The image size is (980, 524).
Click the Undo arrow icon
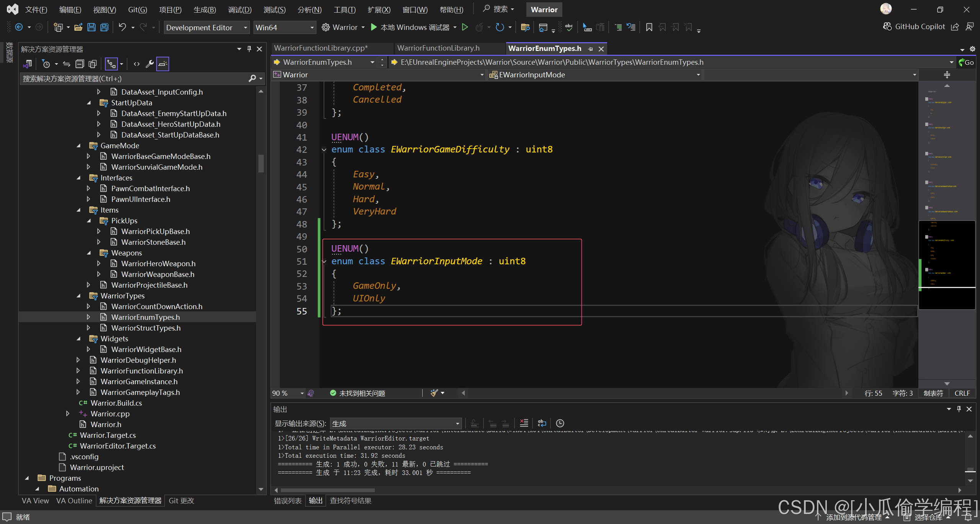pyautogui.click(x=122, y=27)
